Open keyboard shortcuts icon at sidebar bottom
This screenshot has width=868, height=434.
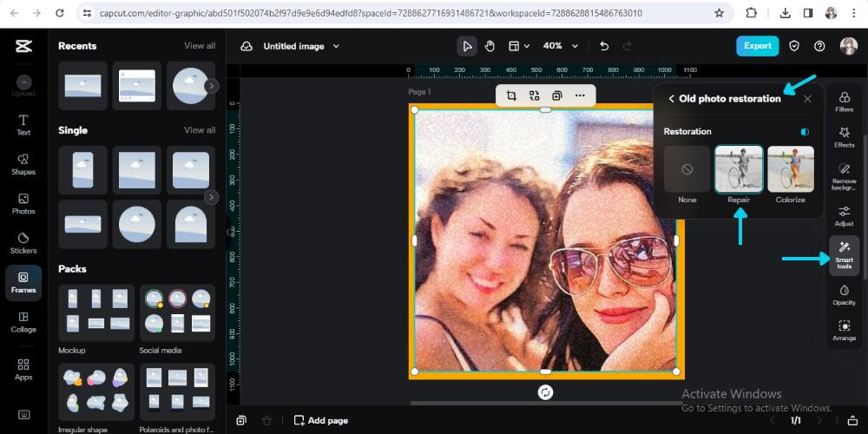(23, 414)
